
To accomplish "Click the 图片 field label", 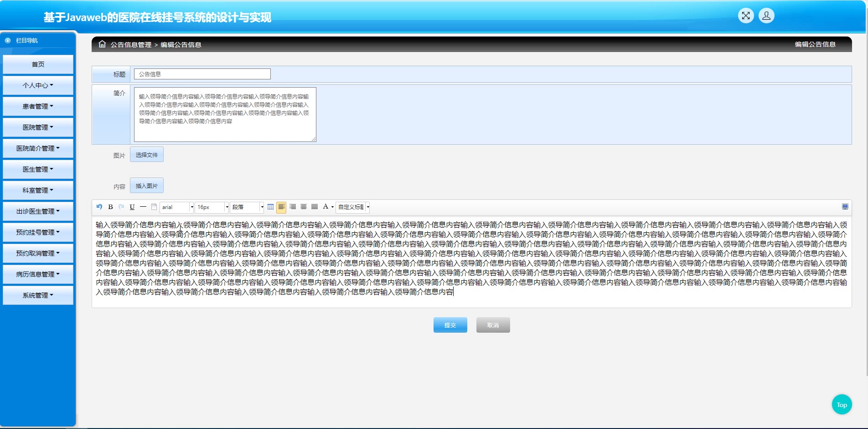I will (119, 156).
